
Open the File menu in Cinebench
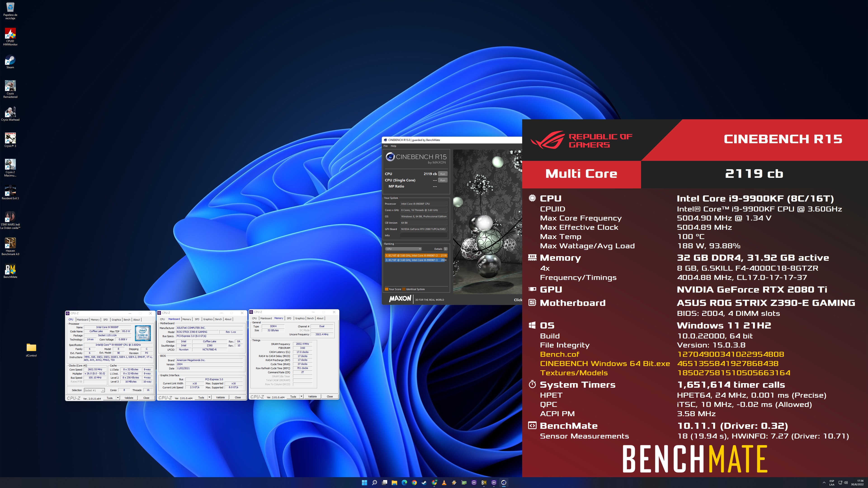coord(385,146)
